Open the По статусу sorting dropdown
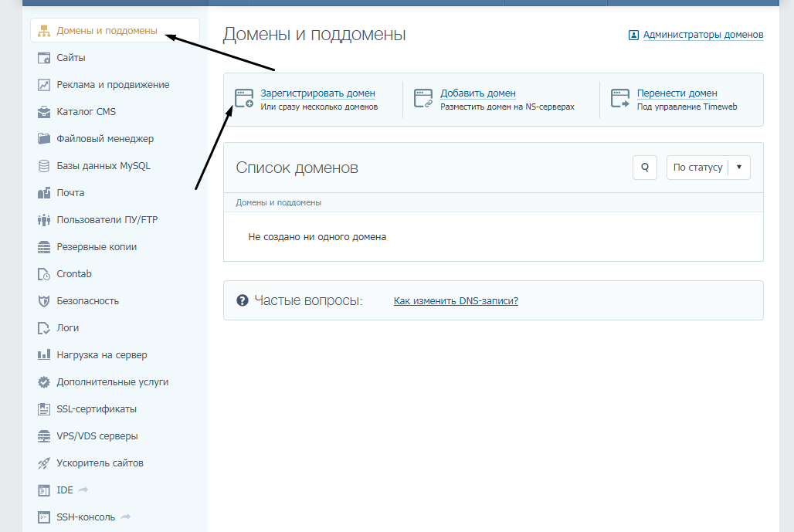 coord(707,167)
